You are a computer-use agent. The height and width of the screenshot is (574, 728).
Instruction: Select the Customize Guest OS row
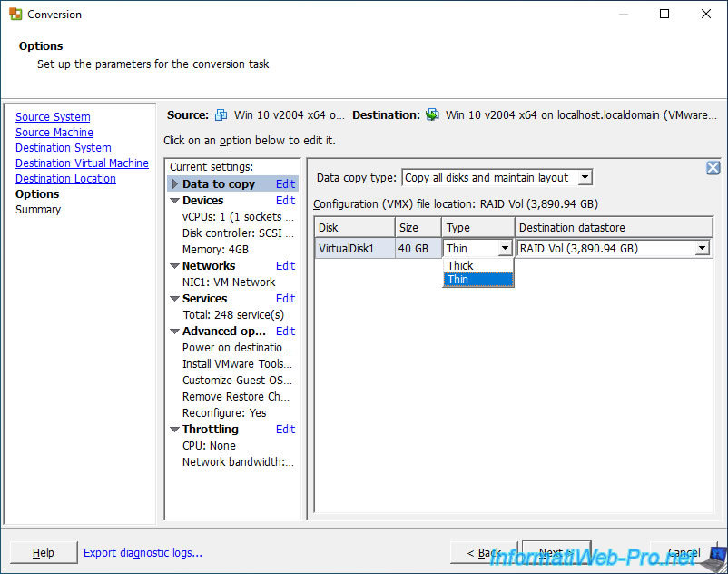click(237, 381)
